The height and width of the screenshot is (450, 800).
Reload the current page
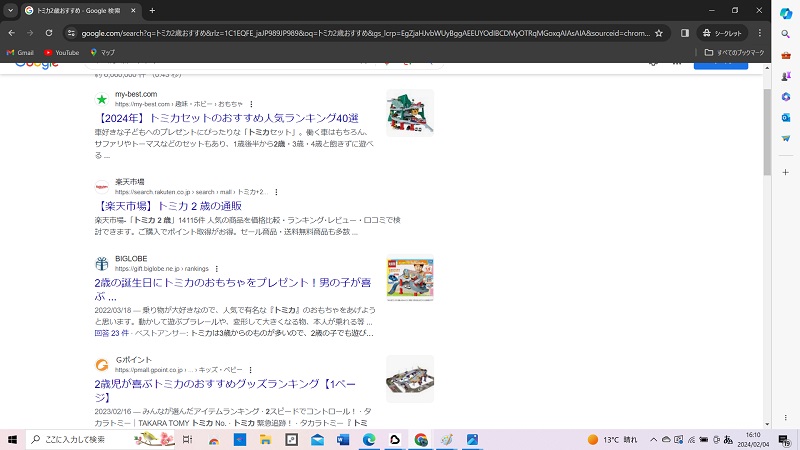pos(49,33)
